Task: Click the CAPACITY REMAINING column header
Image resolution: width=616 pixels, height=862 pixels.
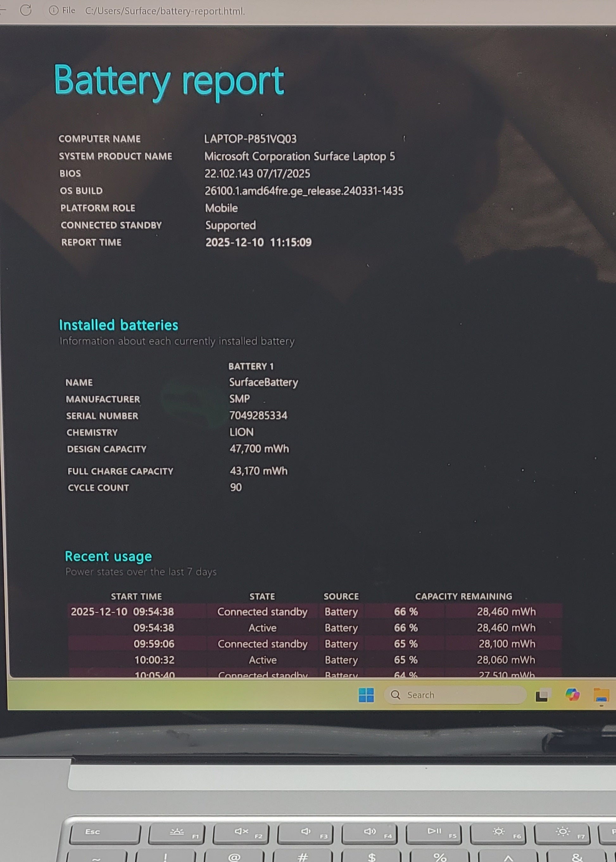Action: click(x=463, y=596)
